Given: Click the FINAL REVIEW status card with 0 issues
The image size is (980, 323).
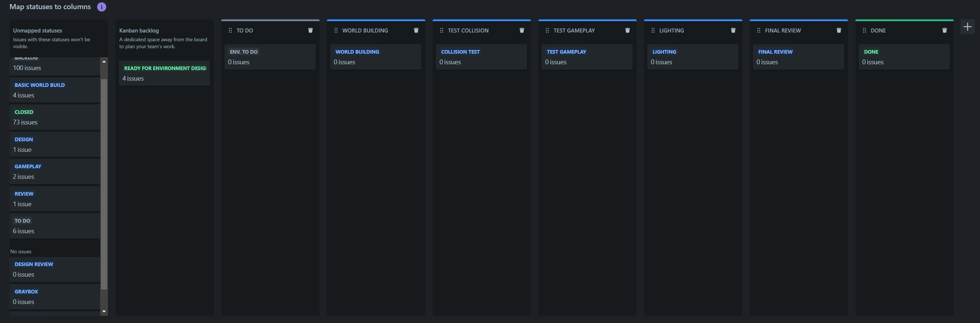Looking at the screenshot, I should tap(799, 57).
